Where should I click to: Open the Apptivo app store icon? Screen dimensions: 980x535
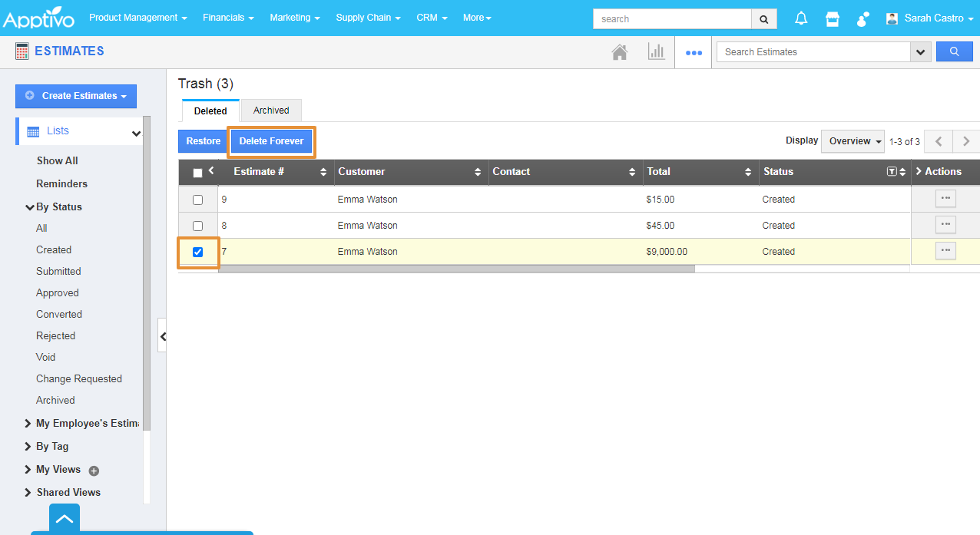(832, 18)
